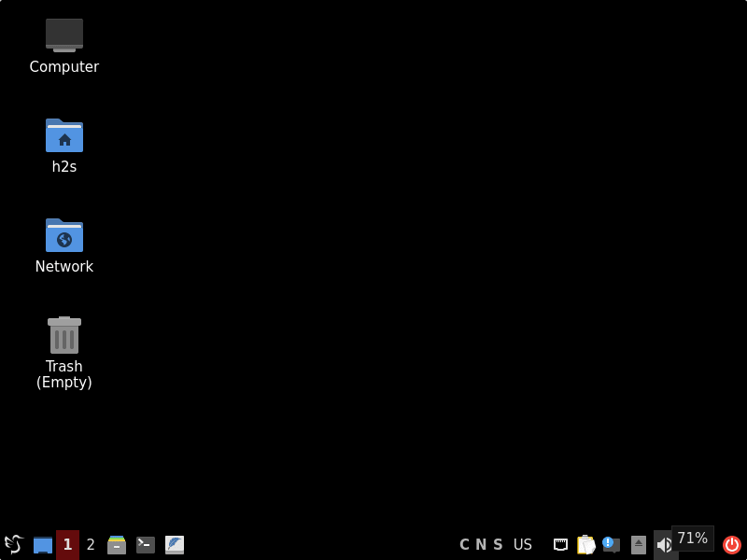Open the h2s home folder on the desktop
The height and width of the screenshot is (560, 747).
(x=63, y=135)
